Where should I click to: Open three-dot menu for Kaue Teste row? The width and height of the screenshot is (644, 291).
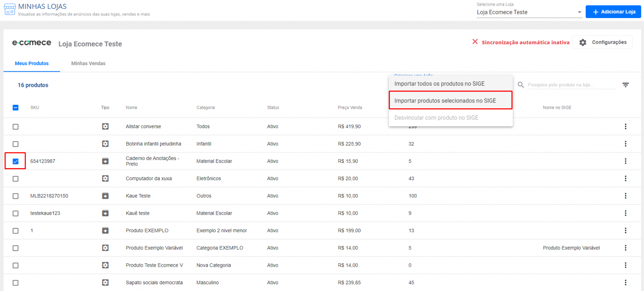[625, 196]
